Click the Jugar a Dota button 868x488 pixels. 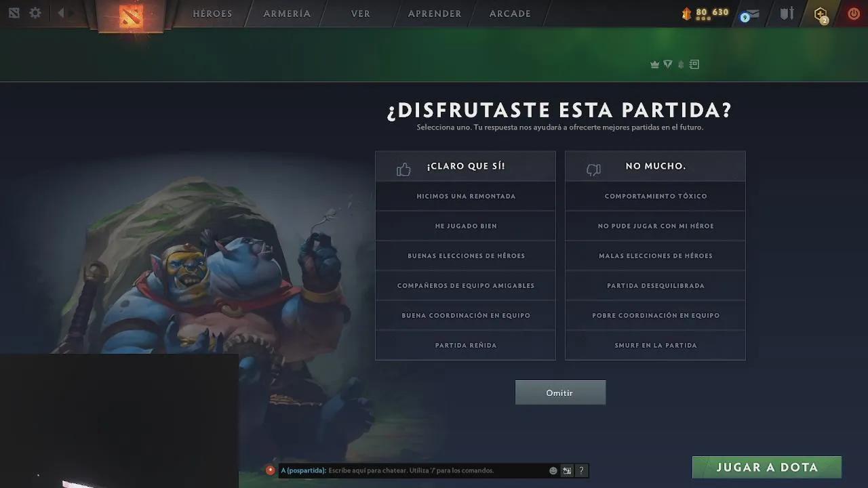tap(767, 467)
